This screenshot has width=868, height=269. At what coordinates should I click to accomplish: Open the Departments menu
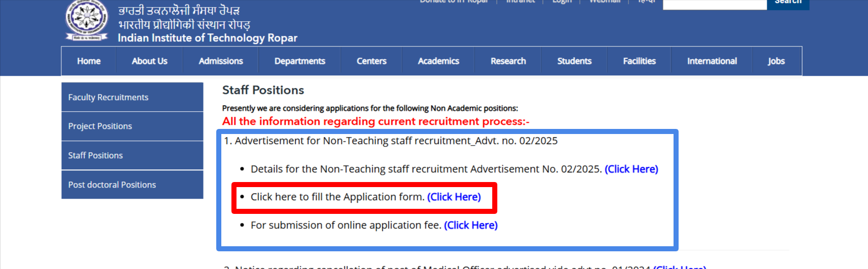tap(300, 61)
